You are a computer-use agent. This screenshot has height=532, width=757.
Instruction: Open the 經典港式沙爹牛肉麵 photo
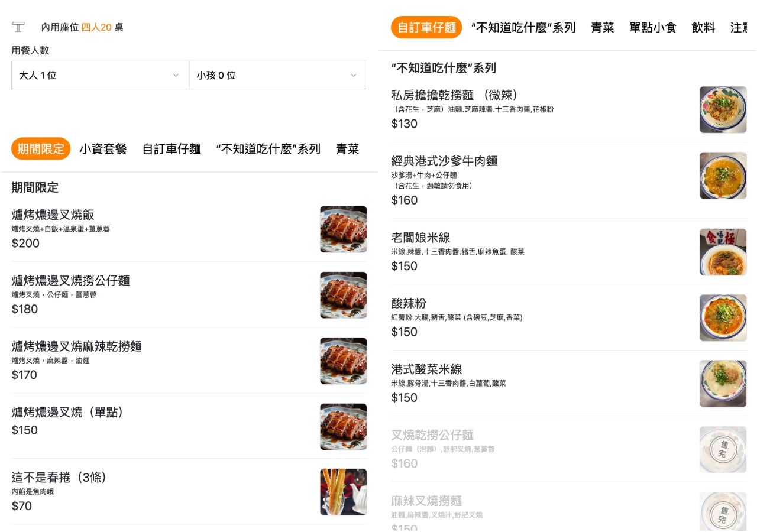(x=723, y=176)
